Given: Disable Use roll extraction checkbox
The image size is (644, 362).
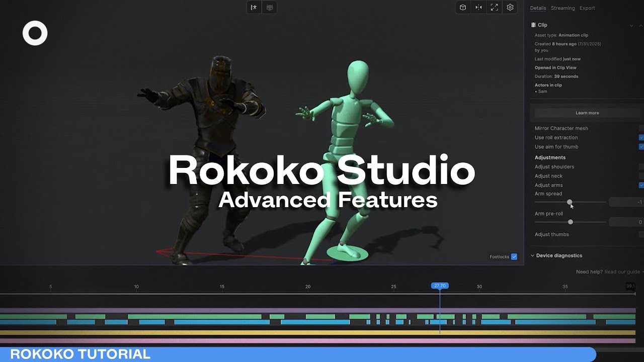Looking at the screenshot, I should (641, 138).
